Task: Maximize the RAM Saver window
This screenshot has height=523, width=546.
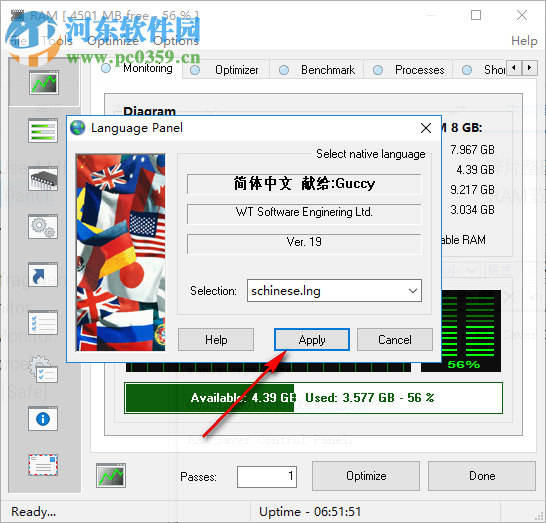Action: coord(476,15)
